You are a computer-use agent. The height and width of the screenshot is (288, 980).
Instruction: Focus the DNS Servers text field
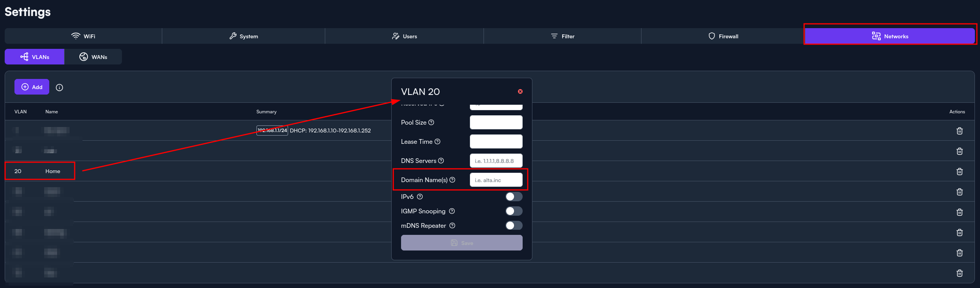point(496,161)
